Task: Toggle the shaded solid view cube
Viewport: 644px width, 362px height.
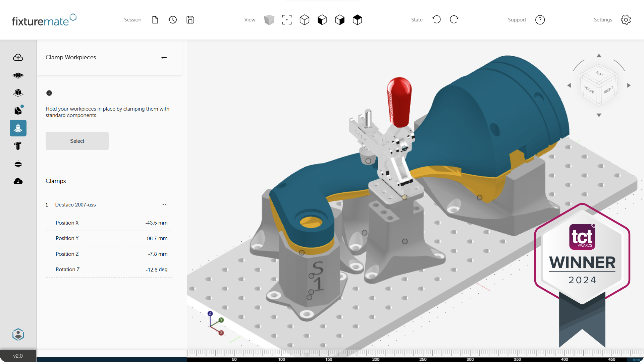Action: (x=269, y=20)
